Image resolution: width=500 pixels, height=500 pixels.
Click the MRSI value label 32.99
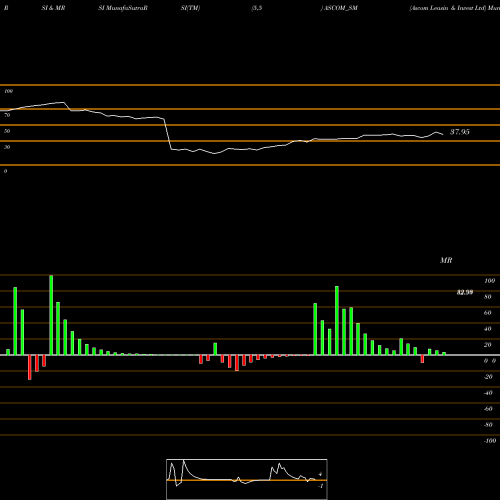(x=465, y=292)
